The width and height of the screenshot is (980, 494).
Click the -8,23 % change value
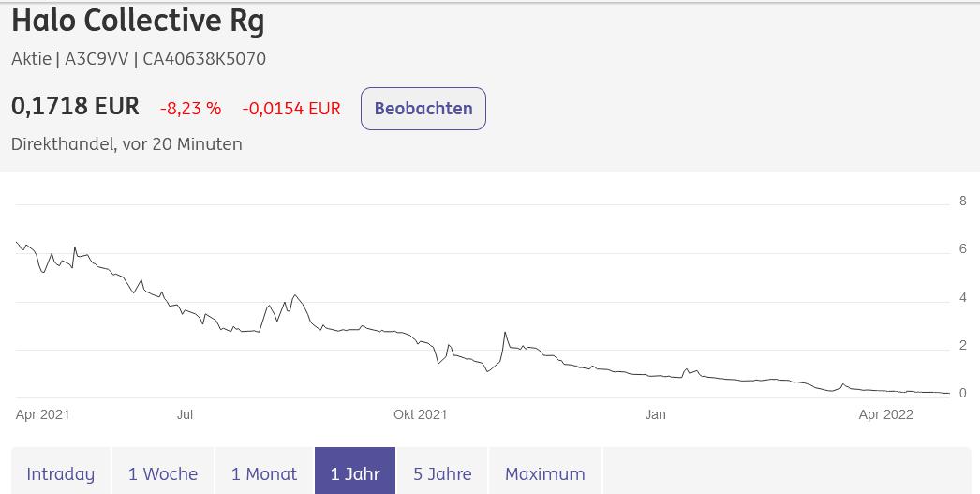click(x=190, y=109)
